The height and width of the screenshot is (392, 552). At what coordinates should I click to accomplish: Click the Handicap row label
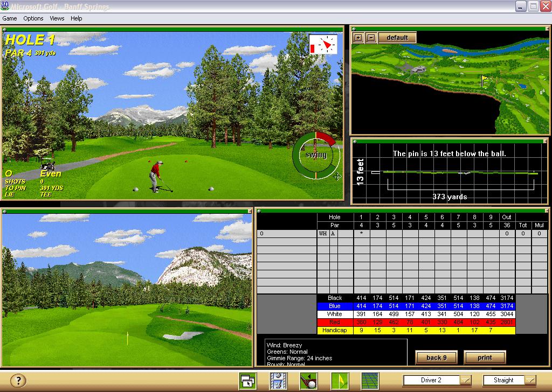pos(334,330)
